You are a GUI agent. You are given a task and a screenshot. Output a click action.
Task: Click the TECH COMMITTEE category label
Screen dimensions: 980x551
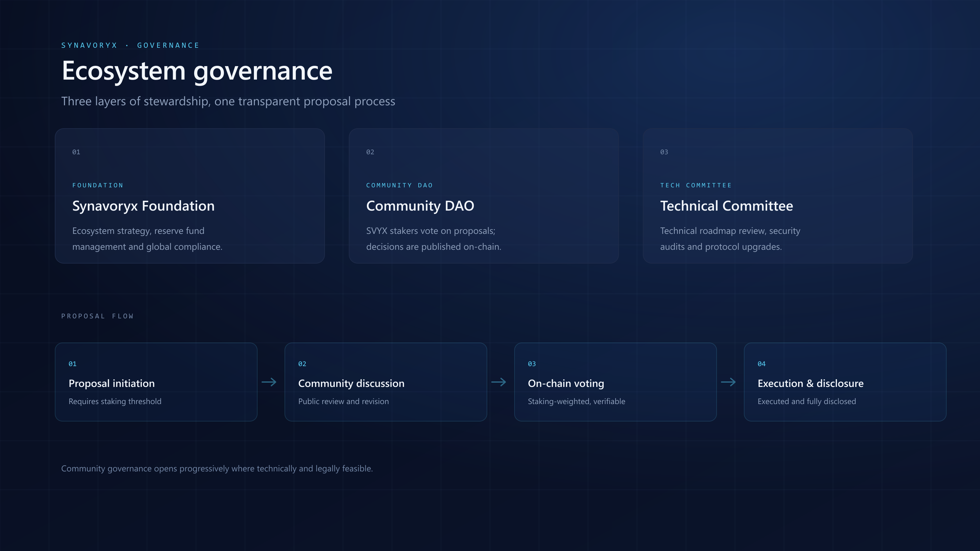696,185
